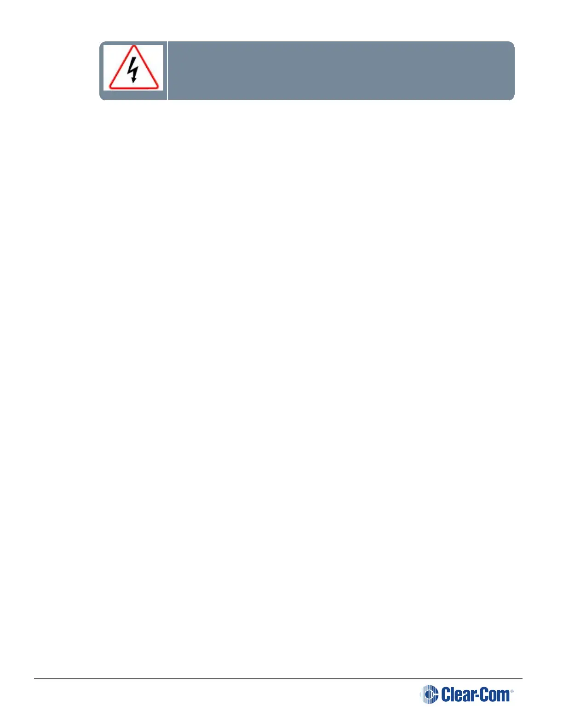
Task: Click the white box behind the warning icon
Action: click(x=133, y=68)
